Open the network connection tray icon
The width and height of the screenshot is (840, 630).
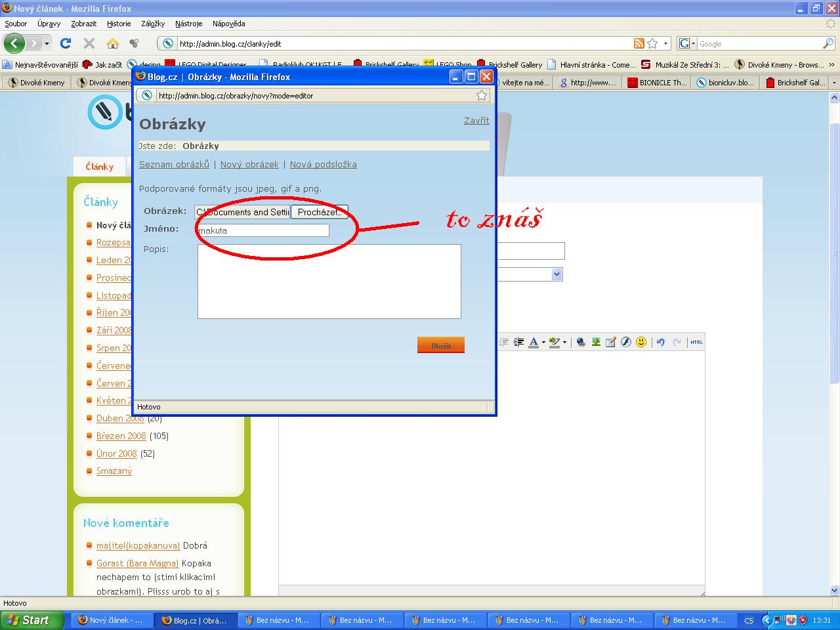[779, 619]
